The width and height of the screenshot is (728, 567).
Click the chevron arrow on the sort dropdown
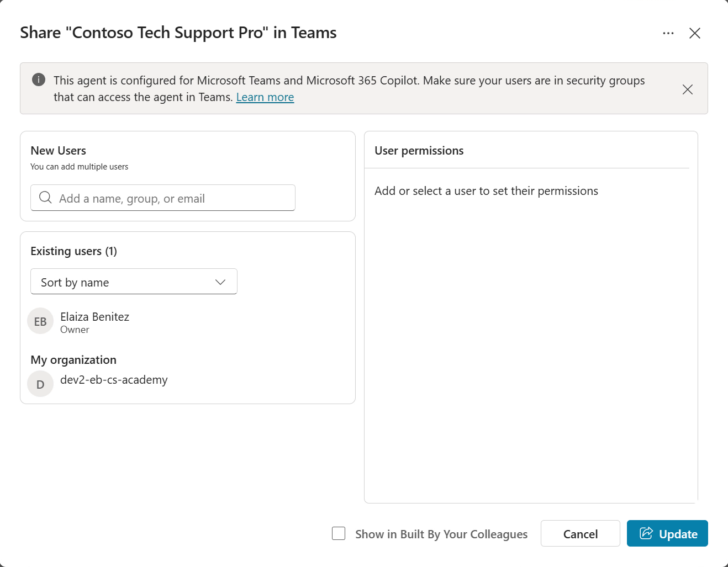pyautogui.click(x=220, y=282)
